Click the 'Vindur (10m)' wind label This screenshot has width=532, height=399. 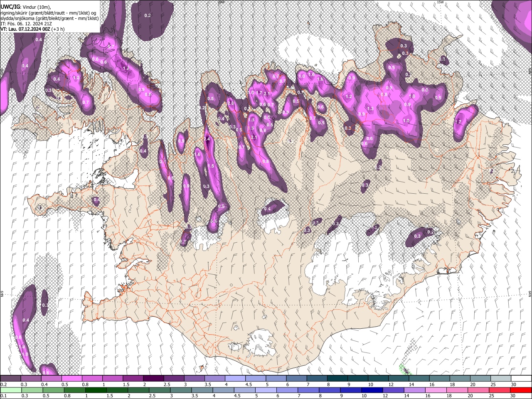click(x=36, y=7)
